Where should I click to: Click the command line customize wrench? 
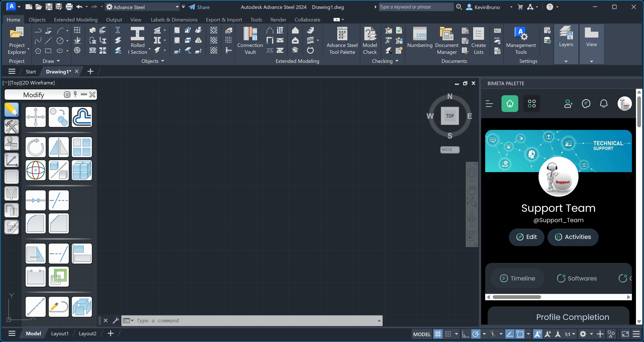click(x=116, y=321)
